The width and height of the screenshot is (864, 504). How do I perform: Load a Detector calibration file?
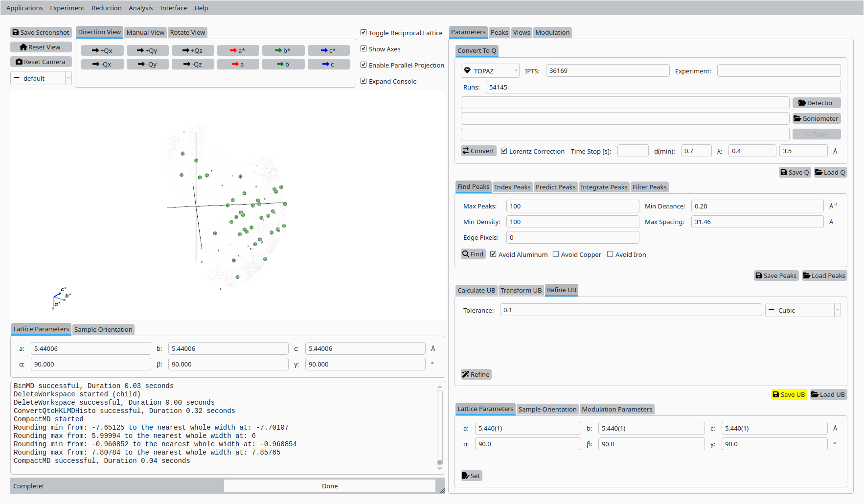click(x=816, y=103)
